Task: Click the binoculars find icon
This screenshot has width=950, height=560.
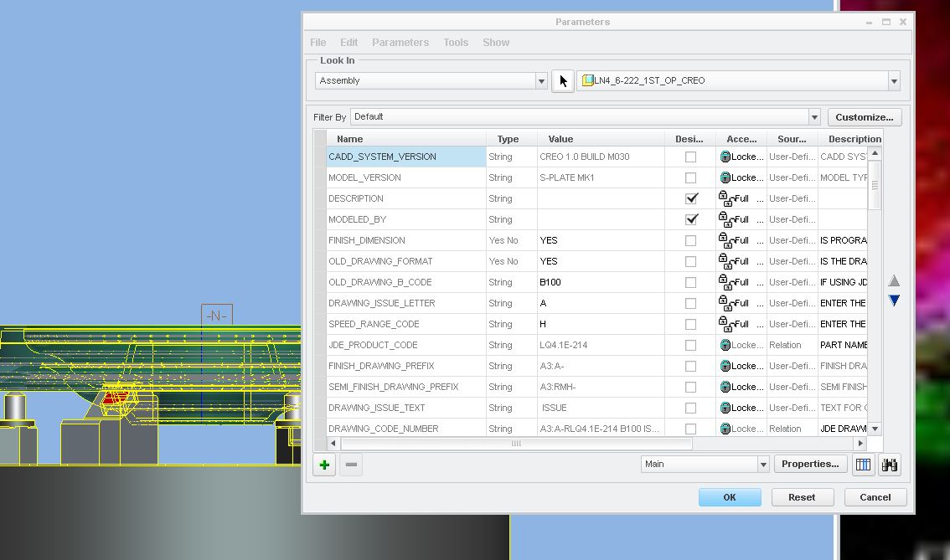Action: click(890, 465)
